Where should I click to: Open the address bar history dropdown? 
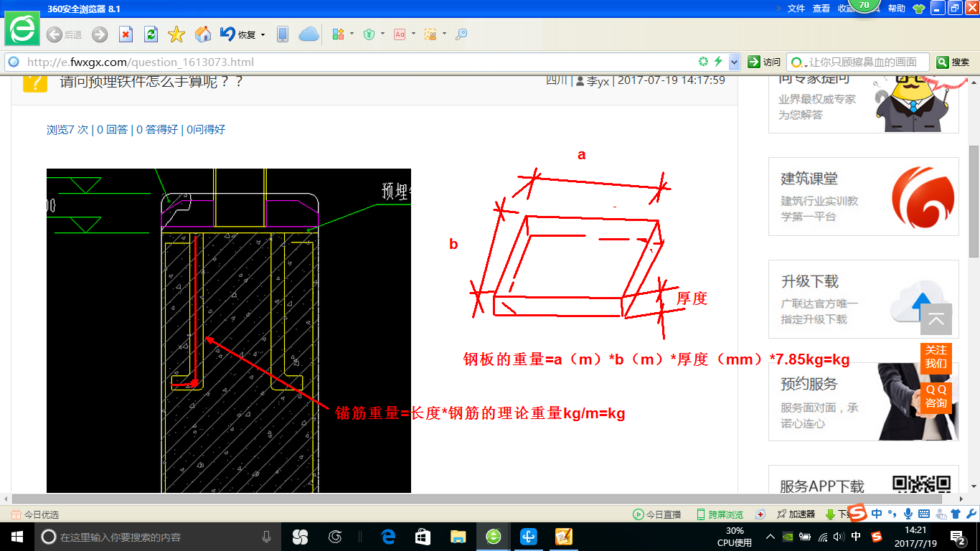pyautogui.click(x=733, y=62)
